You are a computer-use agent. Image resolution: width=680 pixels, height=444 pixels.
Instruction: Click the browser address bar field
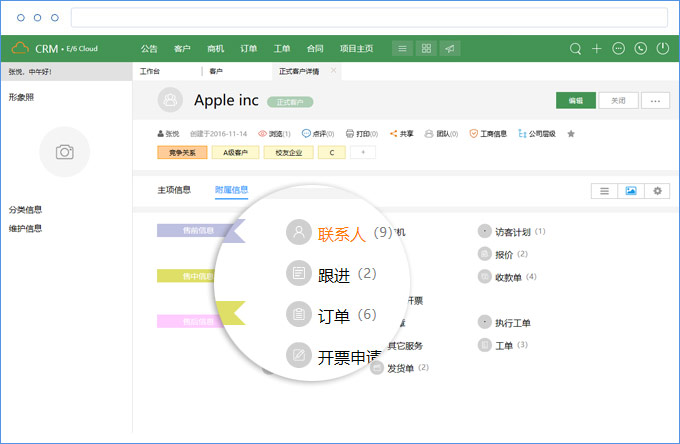point(368,18)
